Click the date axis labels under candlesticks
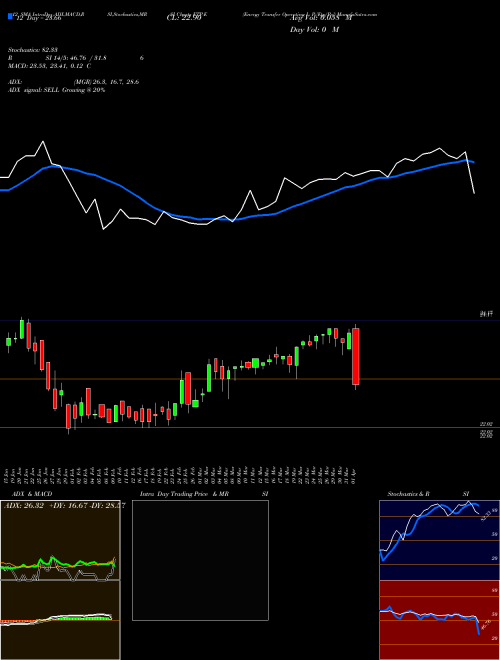Image resolution: width=500 pixels, height=660 pixels. 182,475
